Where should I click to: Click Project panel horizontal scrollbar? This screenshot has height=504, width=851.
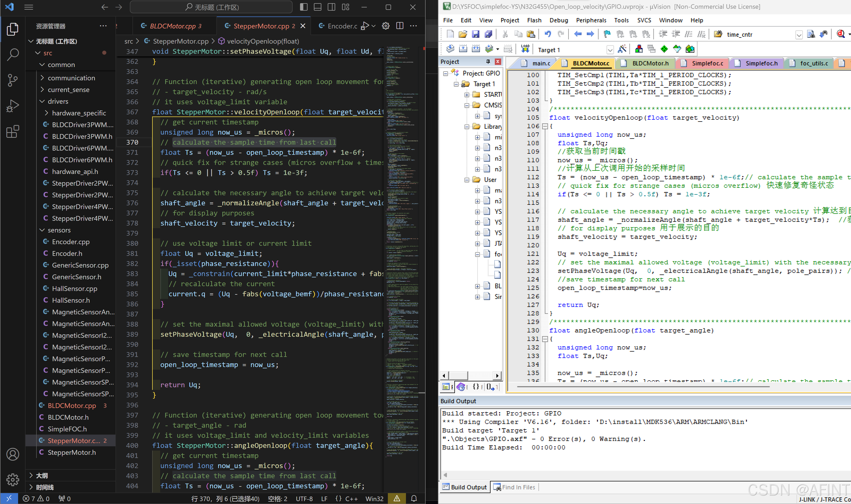(x=471, y=375)
